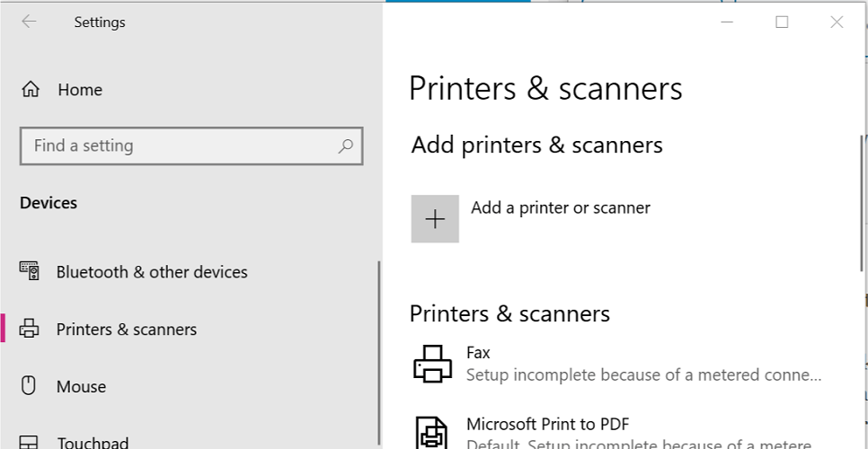Click the mouse icon in the sidebar
Image resolution: width=868 pixels, height=449 pixels.
point(28,385)
